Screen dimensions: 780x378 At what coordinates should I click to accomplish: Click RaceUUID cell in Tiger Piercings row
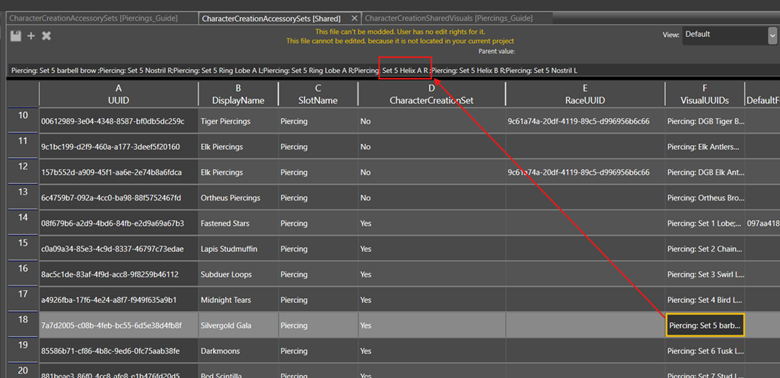(585, 121)
